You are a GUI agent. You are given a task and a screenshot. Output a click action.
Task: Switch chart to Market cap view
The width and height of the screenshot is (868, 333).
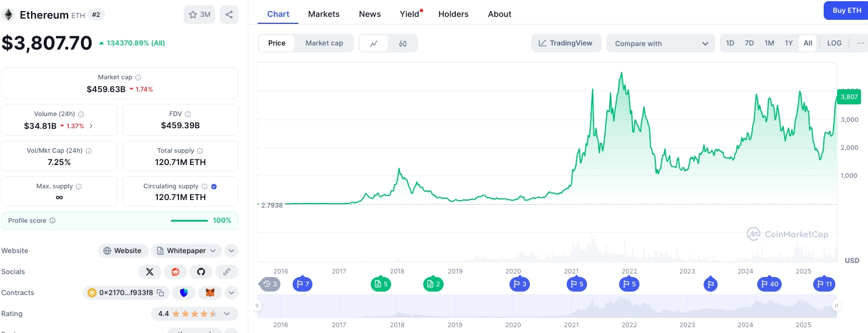point(324,43)
